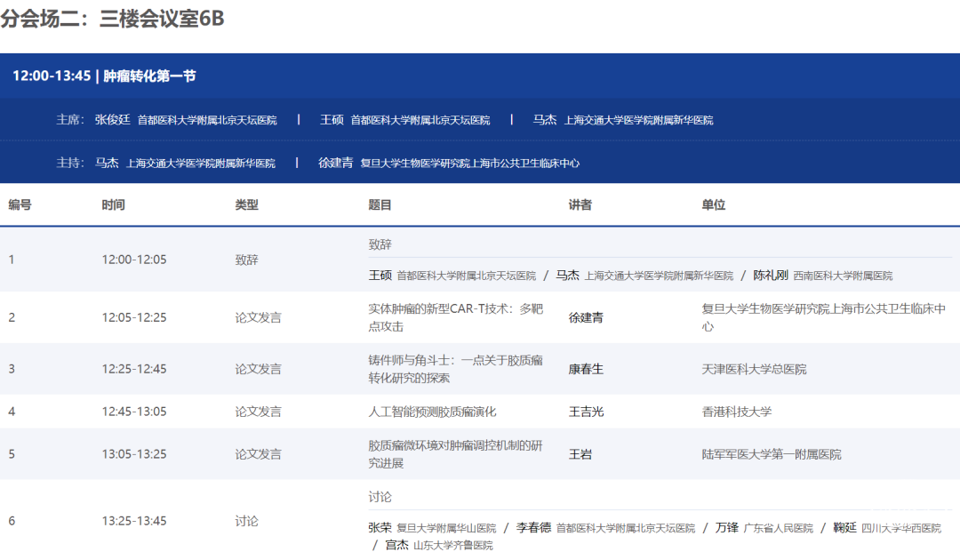Open the talk 实体肿瘤的新型CAR-T技术：多靶点攻击
This screenshot has width=960, height=560.
click(455, 317)
